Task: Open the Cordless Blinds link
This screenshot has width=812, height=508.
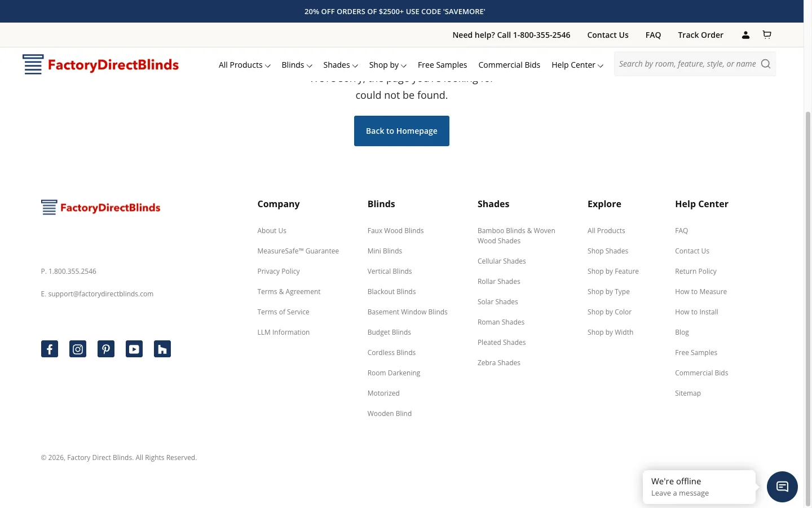Action: click(x=391, y=353)
